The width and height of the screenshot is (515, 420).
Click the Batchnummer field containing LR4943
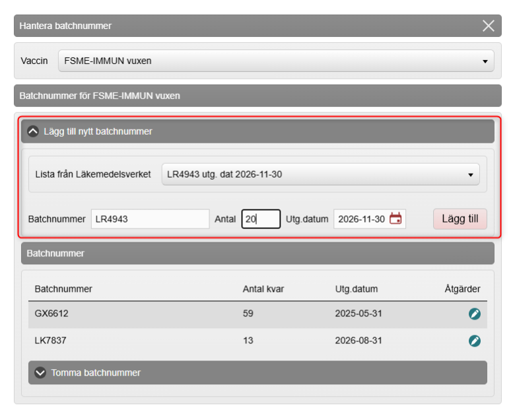coord(150,219)
